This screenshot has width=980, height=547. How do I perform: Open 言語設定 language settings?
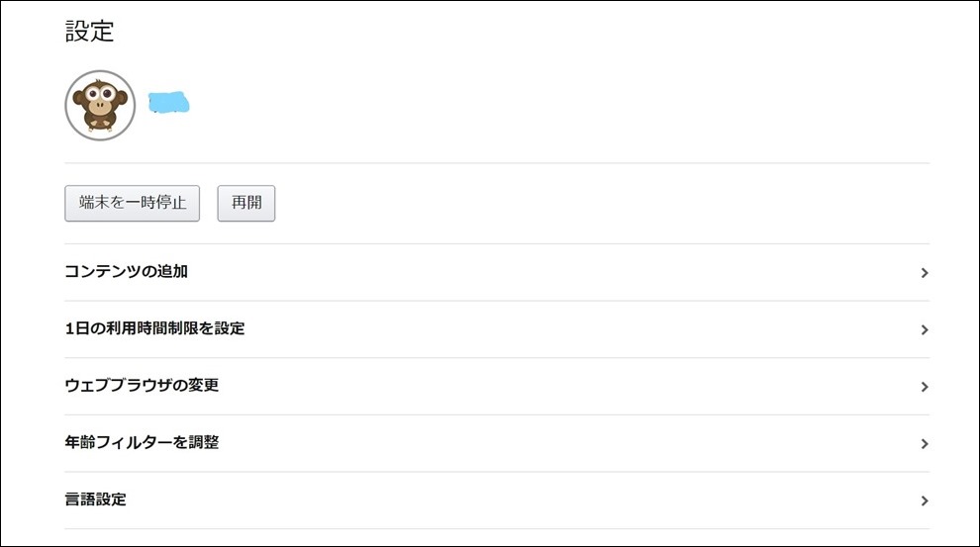497,501
